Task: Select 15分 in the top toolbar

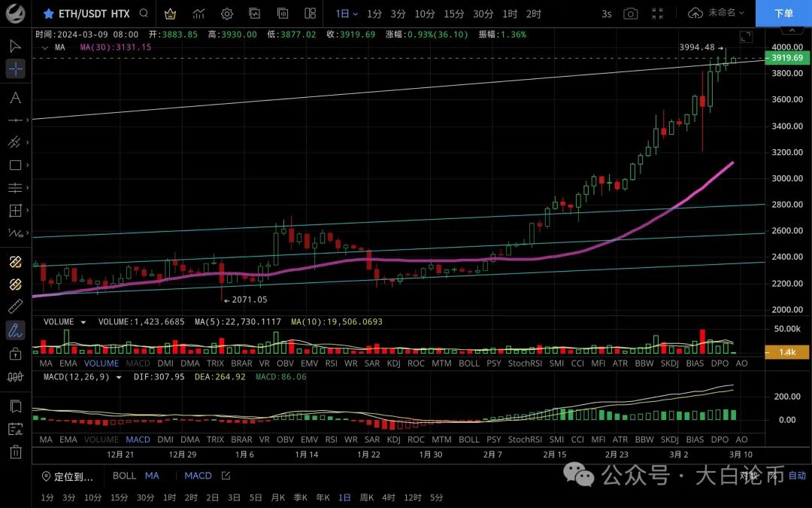Action: click(453, 14)
